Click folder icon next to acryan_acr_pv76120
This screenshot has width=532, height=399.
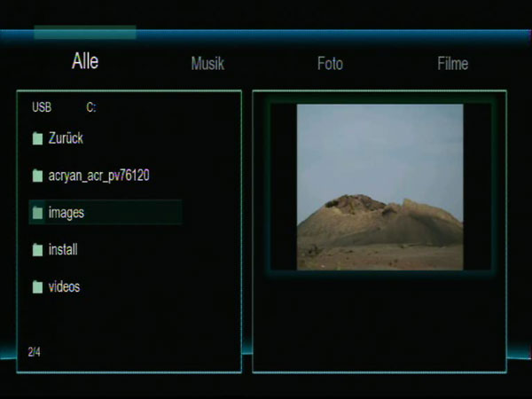(37, 176)
